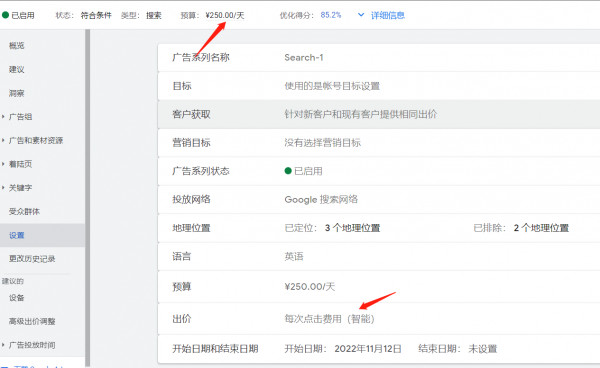Image resolution: width=600 pixels, height=368 pixels.
Task: Open the 概览 overview page
Action: [16, 46]
